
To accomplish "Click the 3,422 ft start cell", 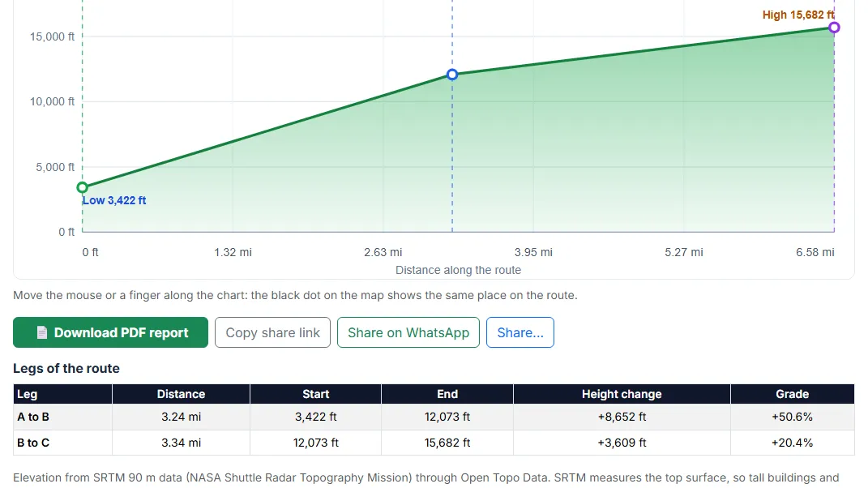I will [315, 417].
